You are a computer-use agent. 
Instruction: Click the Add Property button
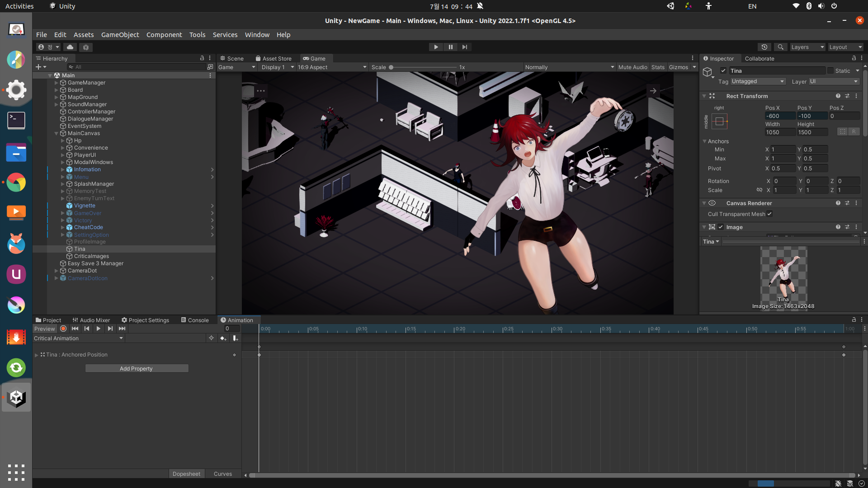pos(137,368)
